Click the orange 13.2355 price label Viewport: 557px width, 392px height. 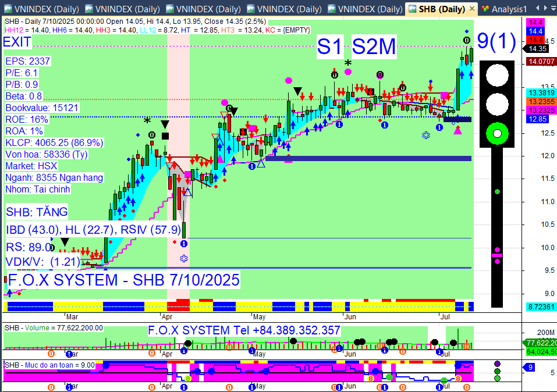point(541,102)
